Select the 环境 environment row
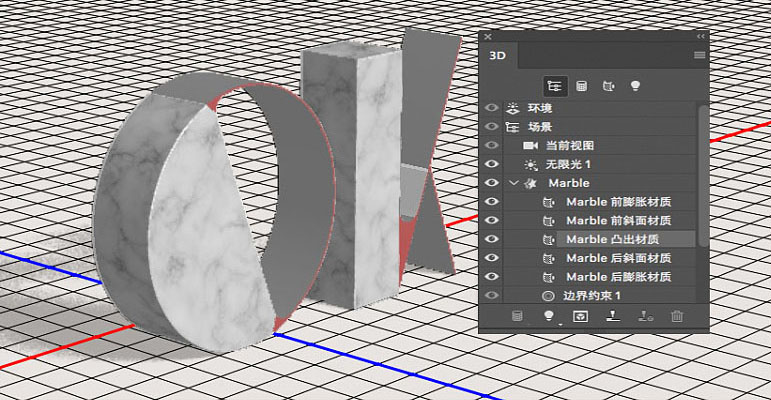The image size is (771, 400). click(x=599, y=108)
